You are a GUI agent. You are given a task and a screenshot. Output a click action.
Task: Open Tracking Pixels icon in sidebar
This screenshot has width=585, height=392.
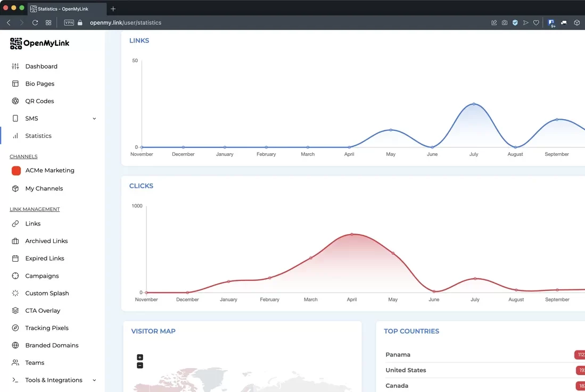point(15,328)
